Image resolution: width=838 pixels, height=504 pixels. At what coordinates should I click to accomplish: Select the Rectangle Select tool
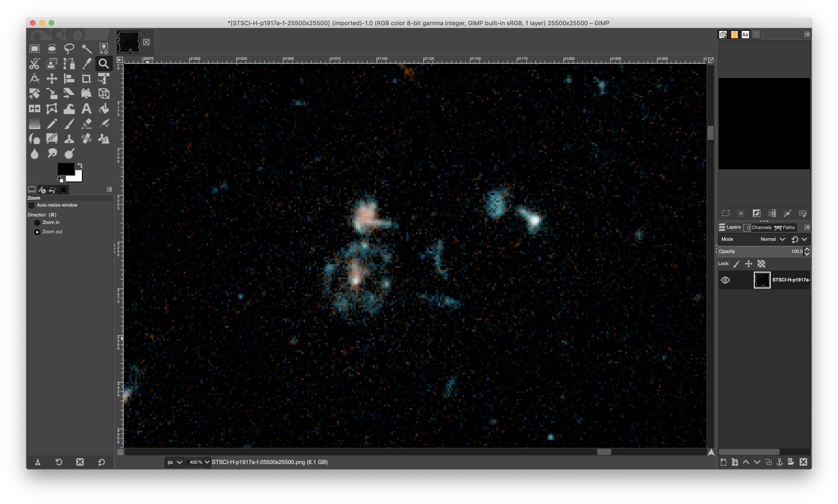click(34, 49)
